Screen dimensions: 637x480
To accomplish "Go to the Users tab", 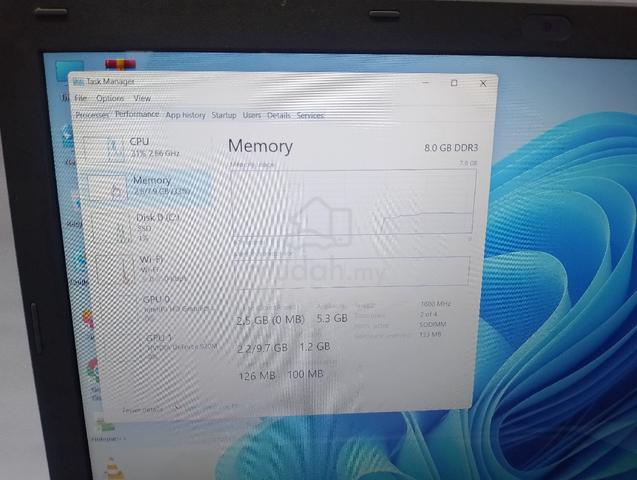I will coord(252,115).
